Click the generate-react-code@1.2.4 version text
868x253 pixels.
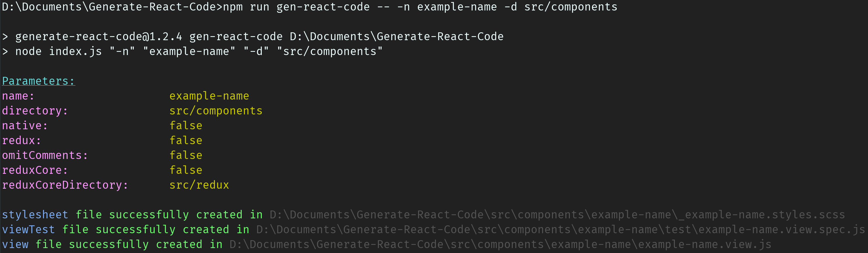pos(99,37)
